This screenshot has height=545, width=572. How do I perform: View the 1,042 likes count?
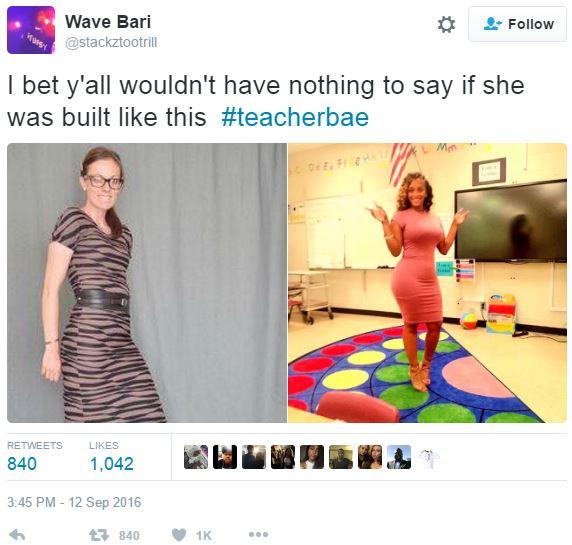(x=111, y=464)
